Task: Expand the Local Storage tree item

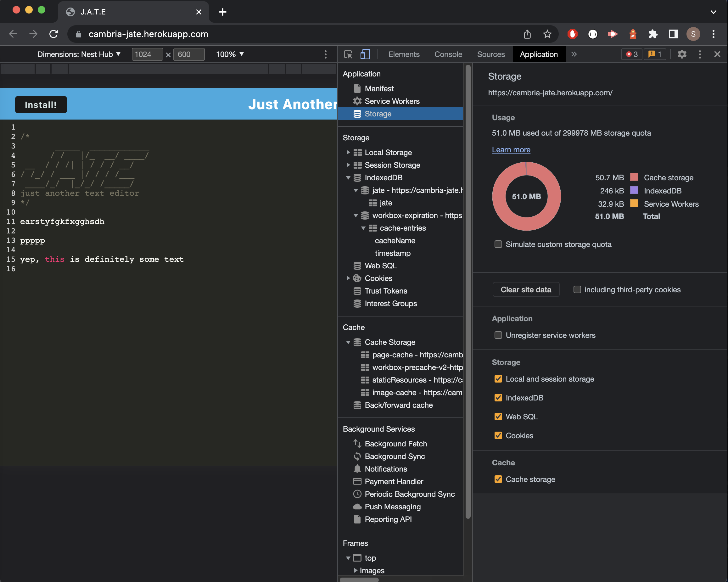Action: pyautogui.click(x=348, y=152)
